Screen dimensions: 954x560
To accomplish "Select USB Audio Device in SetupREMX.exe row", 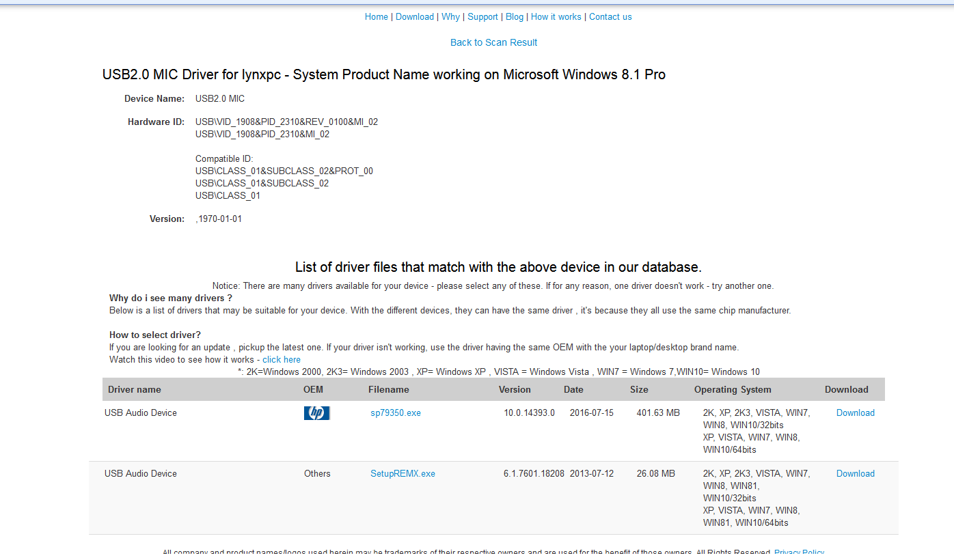I will [x=141, y=474].
